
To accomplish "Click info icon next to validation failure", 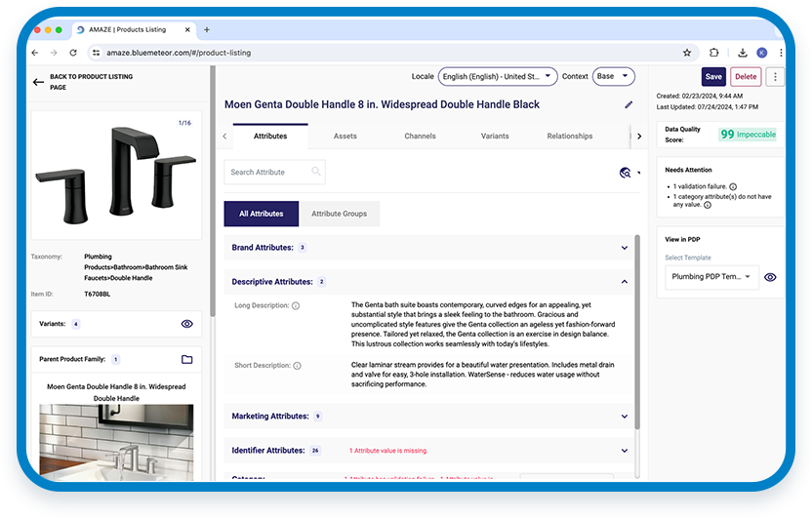I will [733, 186].
